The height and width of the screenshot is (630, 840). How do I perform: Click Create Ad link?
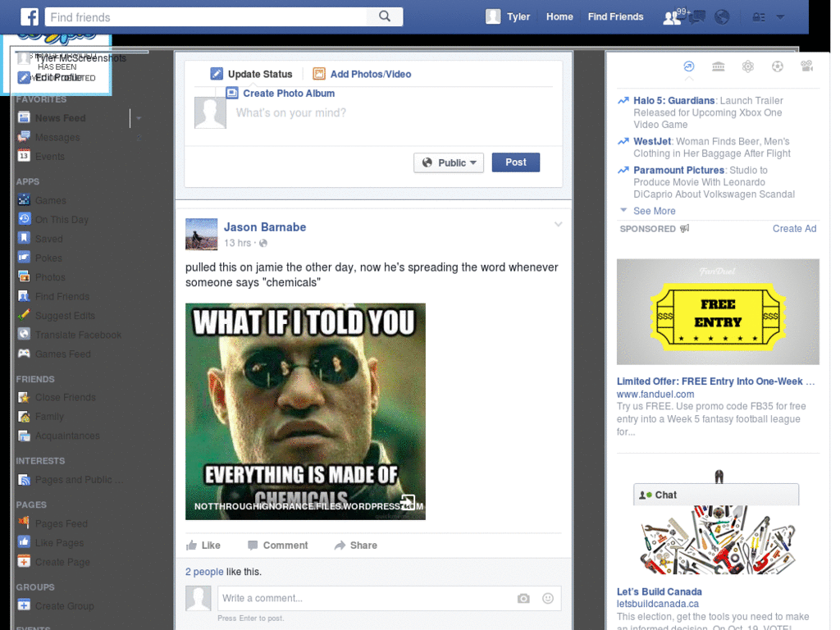tap(794, 229)
